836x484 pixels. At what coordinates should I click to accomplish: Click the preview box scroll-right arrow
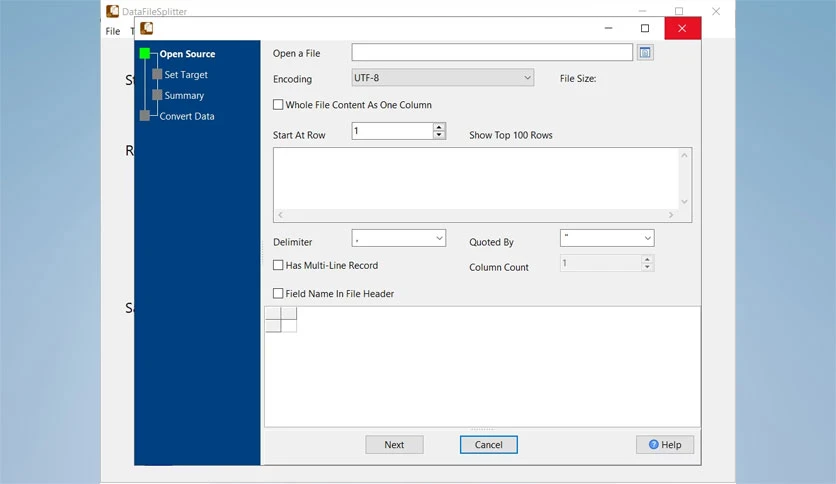(x=671, y=215)
